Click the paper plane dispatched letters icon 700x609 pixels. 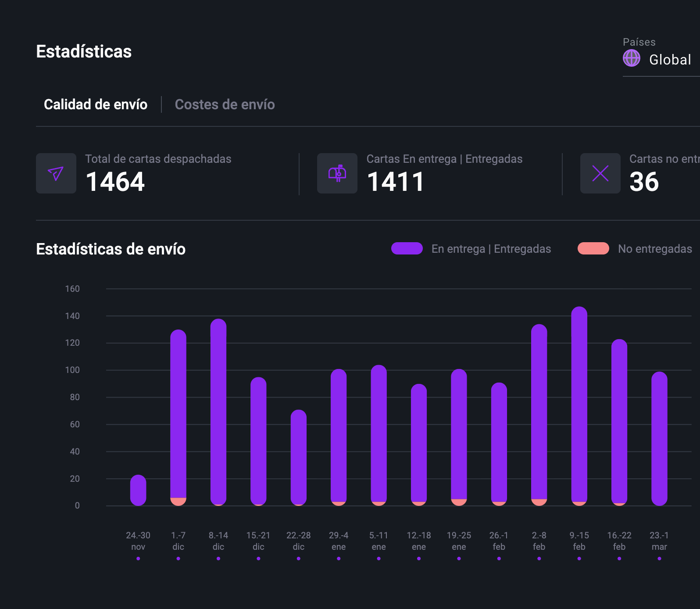click(x=56, y=173)
